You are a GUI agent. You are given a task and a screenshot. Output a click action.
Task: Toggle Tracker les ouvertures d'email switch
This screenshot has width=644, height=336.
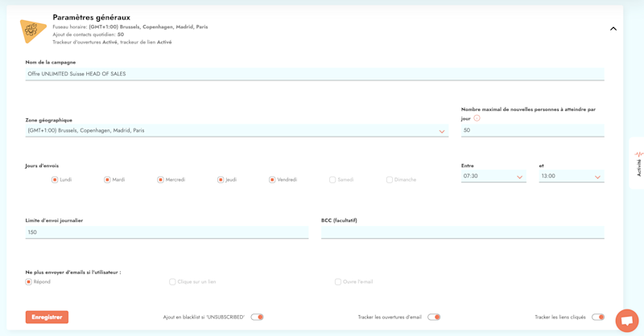[x=434, y=318]
